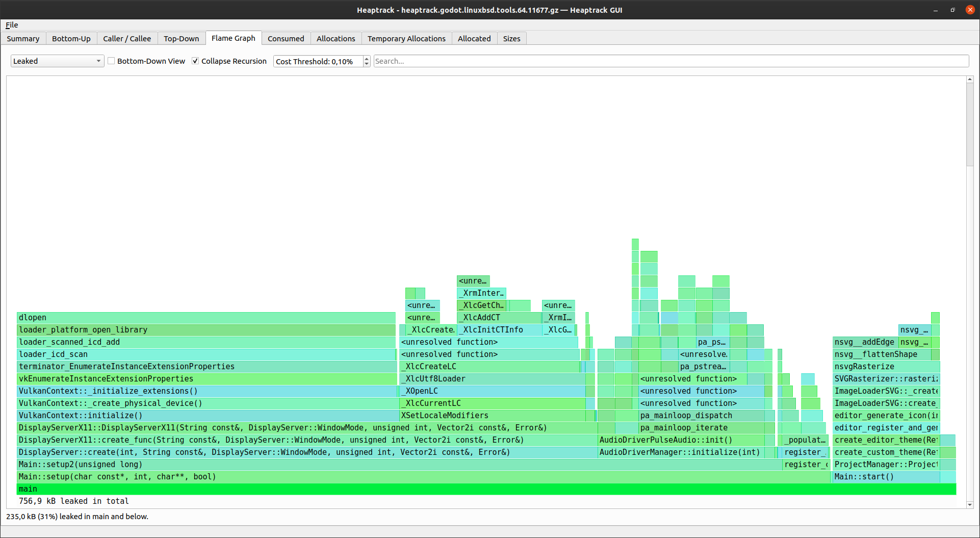The image size is (980, 538).
Task: Open the Caller / Callee tab
Action: click(x=126, y=38)
